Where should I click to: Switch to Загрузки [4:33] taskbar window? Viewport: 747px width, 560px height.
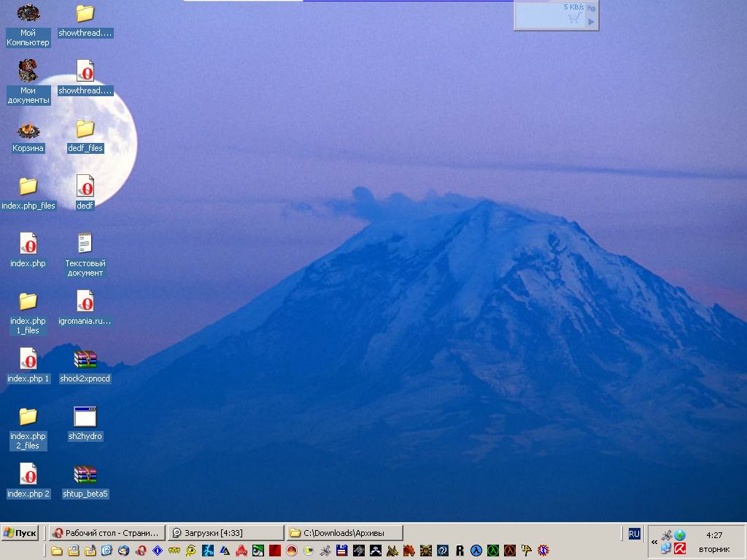pyautogui.click(x=226, y=533)
